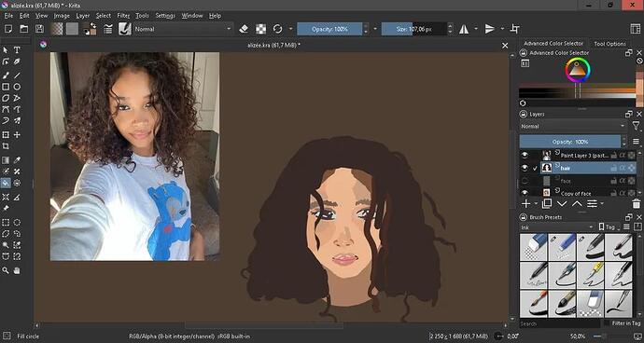This screenshot has width=644, height=343.
Task: Move layer up with the arrow
Action: click(x=577, y=203)
